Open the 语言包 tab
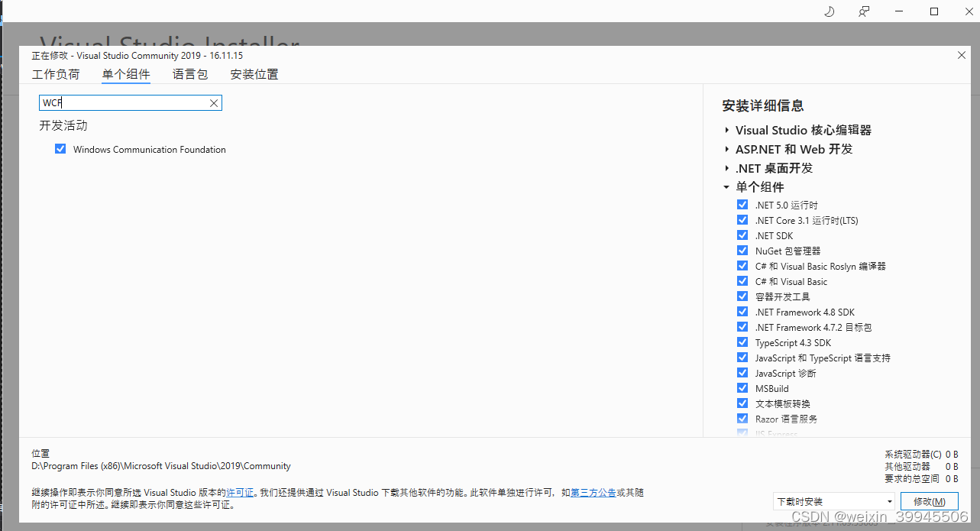The height and width of the screenshot is (531, 980). (190, 74)
